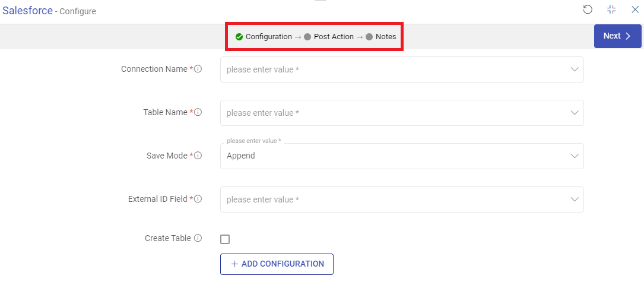Click the Save Mode label
The width and height of the screenshot is (644, 285).
click(167, 156)
